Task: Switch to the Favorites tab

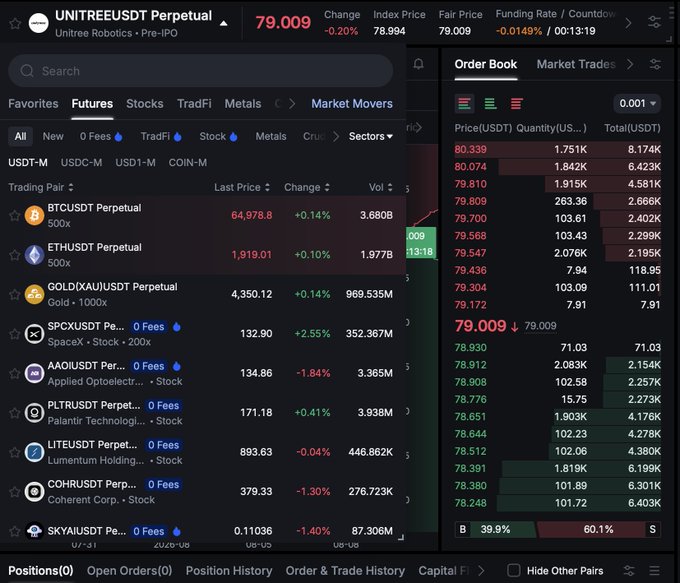Action: click(33, 104)
